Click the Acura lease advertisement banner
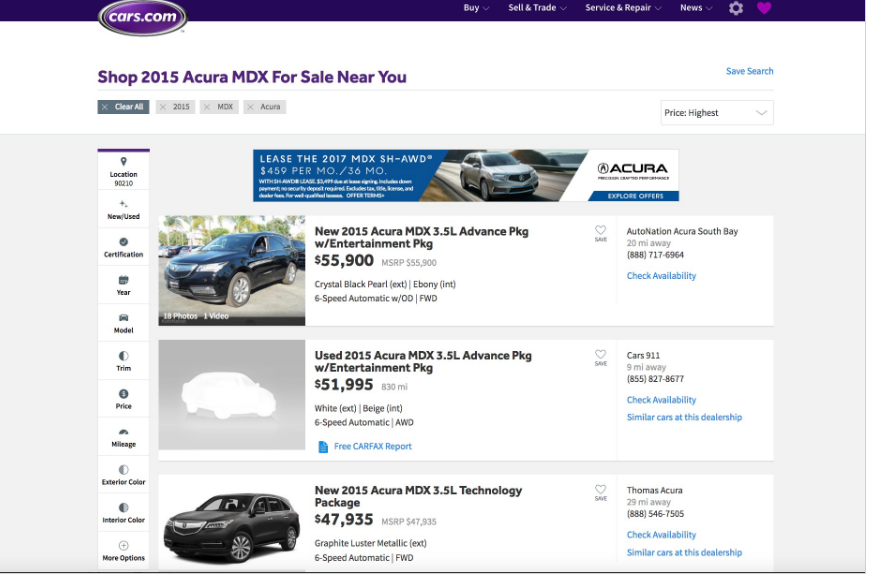Screen dimensions: 869x581 466,175
